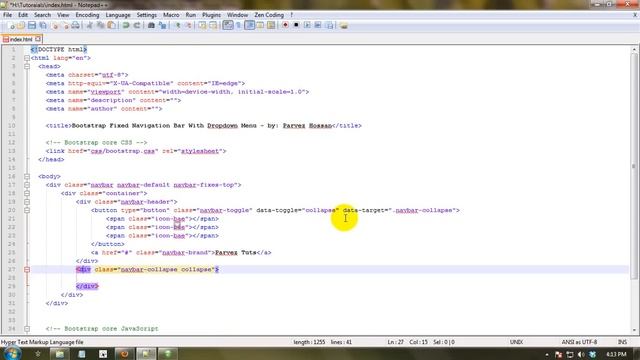Open the Zen Coding menu

tap(269, 15)
